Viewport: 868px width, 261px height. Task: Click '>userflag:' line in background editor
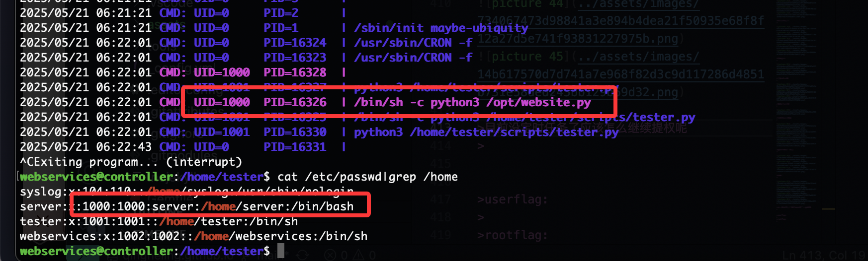point(513,200)
